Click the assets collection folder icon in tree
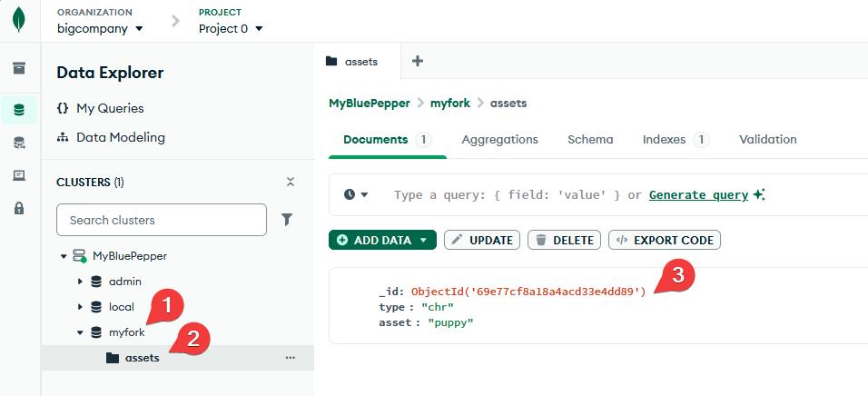868x396 pixels. click(113, 358)
